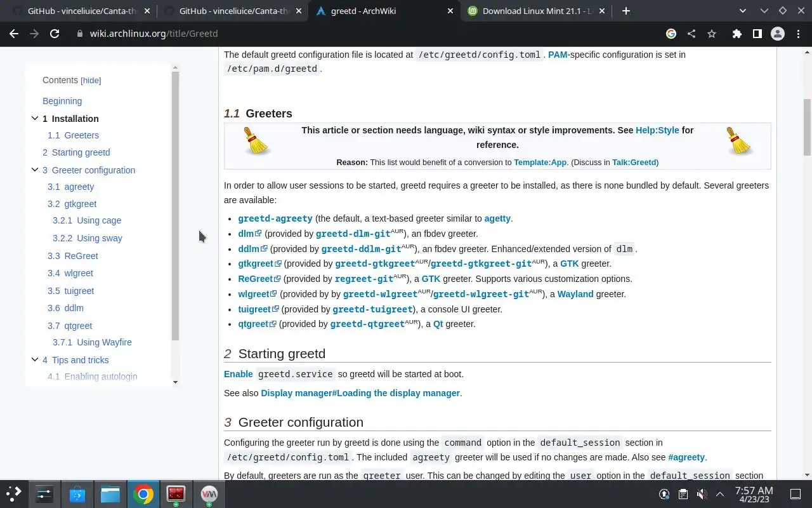The height and width of the screenshot is (508, 812).
Task: Open the Template:App link
Action: [x=540, y=163]
